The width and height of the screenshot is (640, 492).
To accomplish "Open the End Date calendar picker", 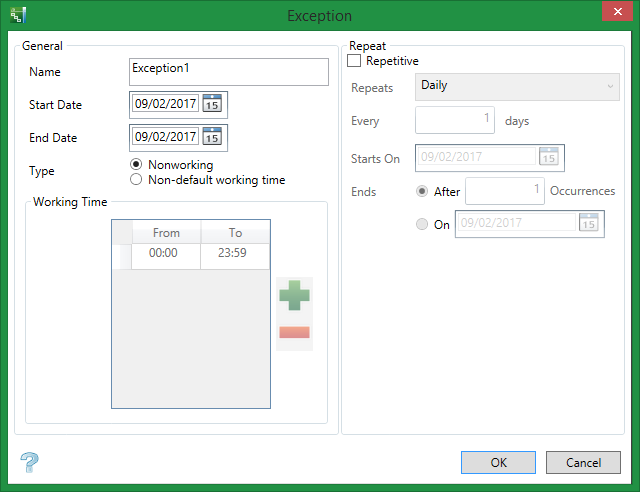I will tap(212, 136).
